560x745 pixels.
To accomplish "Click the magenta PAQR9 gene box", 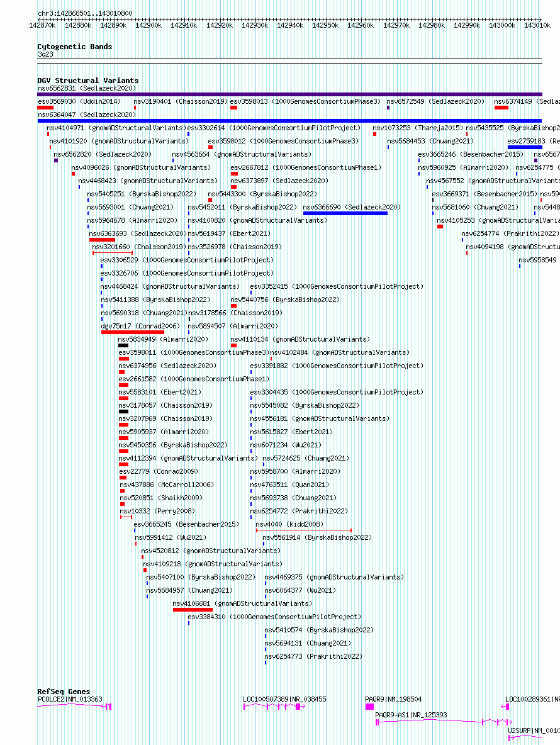I will point(369,707).
